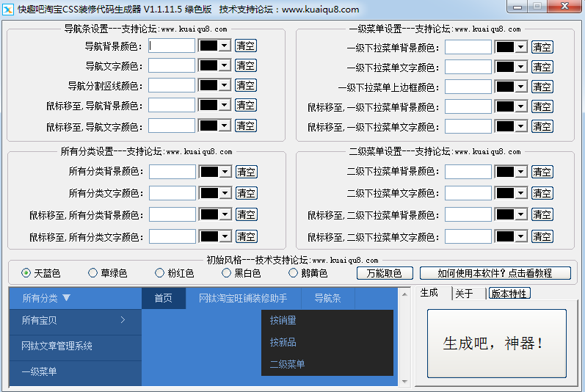Screen dimensions: 585x392
Task: Open the 如何使用本软件 tutorial button
Action: [x=495, y=273]
